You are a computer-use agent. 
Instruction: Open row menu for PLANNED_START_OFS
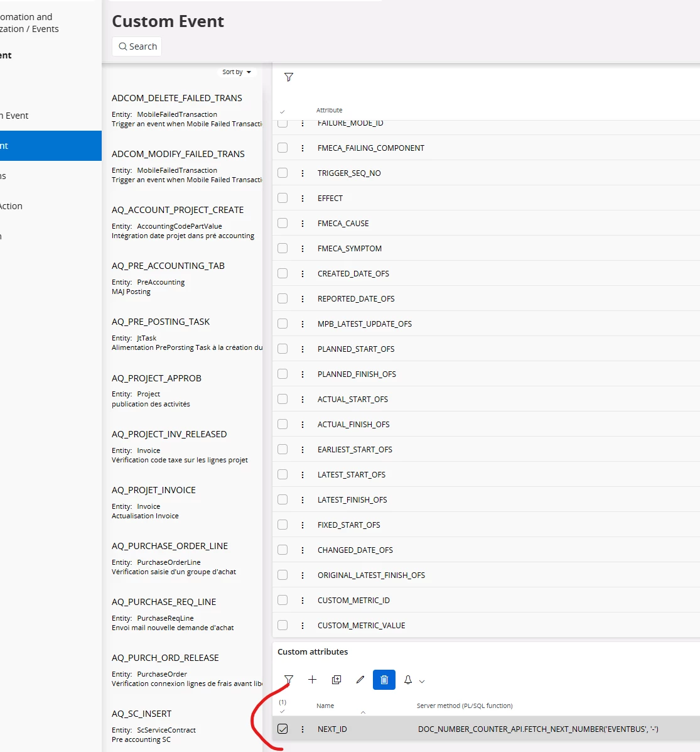[x=303, y=349]
